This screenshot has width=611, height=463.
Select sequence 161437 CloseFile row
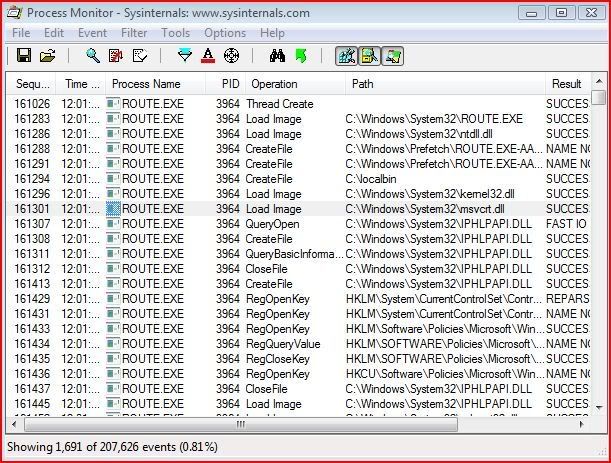[298, 389]
